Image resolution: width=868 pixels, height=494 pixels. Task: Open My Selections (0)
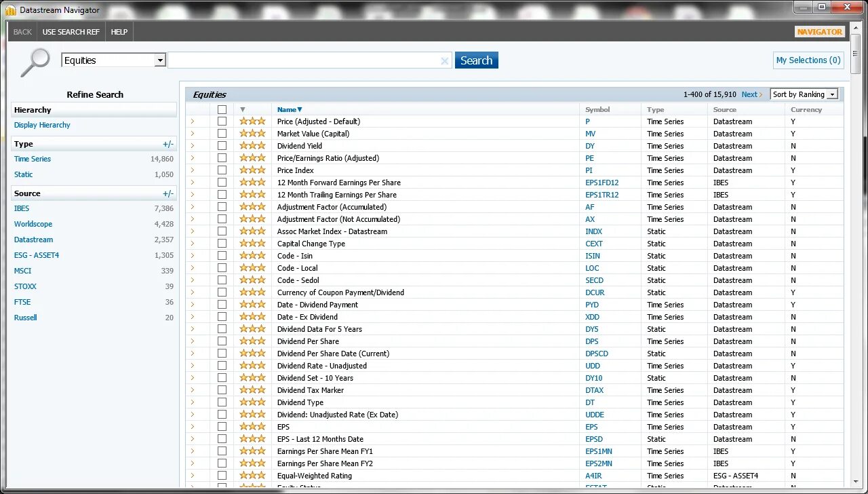(x=808, y=60)
